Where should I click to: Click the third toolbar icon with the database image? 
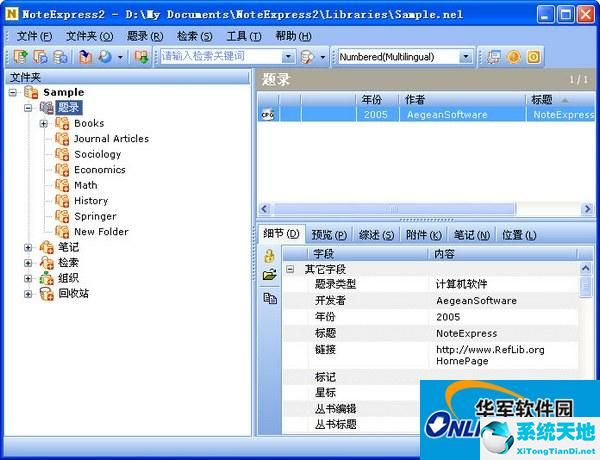coord(60,57)
